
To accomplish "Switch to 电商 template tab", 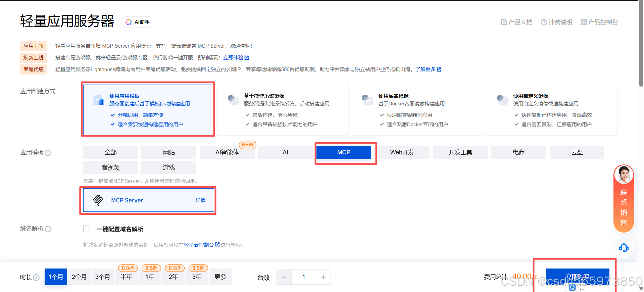I will pos(519,152).
